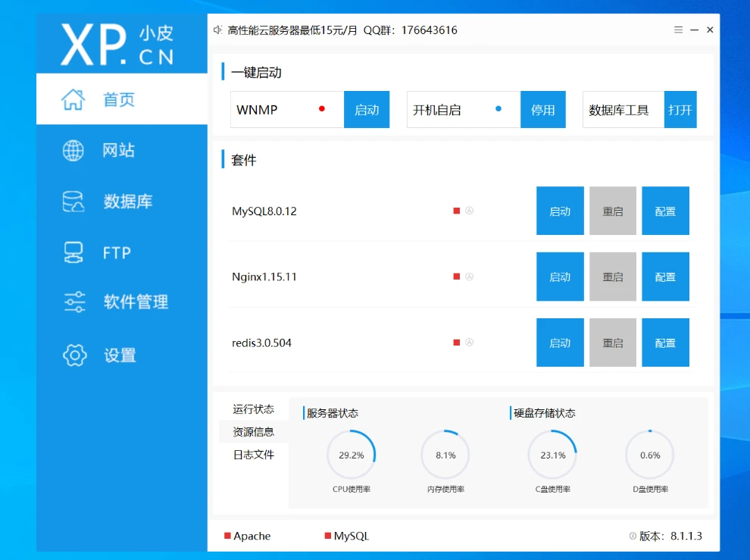Screen dimensions: 750x560
Task: Click the CPU使用率 29.2% gauge
Action: 351,455
